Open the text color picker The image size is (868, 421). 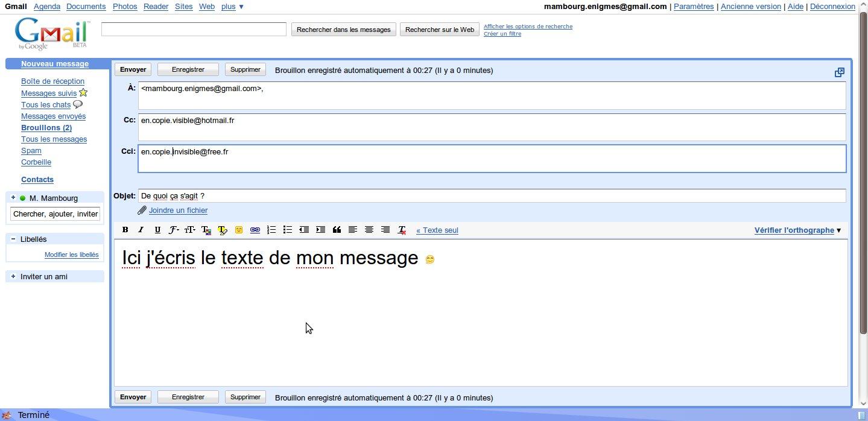click(206, 230)
